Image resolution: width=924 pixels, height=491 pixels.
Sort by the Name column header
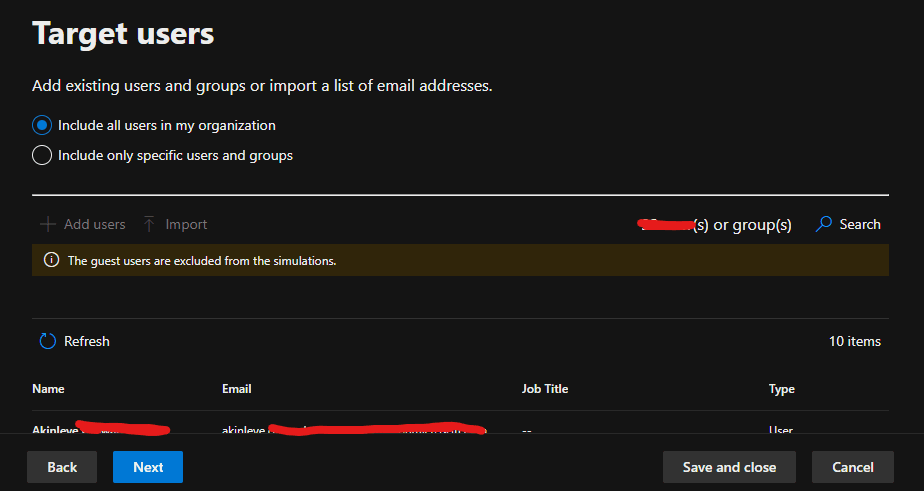tap(48, 389)
